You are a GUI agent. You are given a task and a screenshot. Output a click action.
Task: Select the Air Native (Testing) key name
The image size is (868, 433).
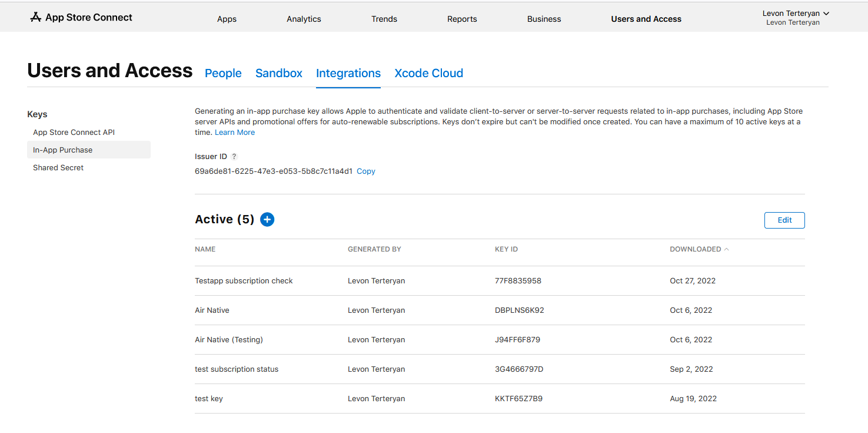[229, 340]
